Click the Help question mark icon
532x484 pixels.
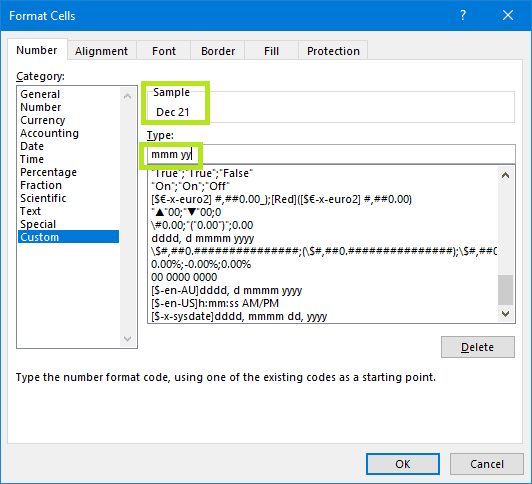click(463, 16)
